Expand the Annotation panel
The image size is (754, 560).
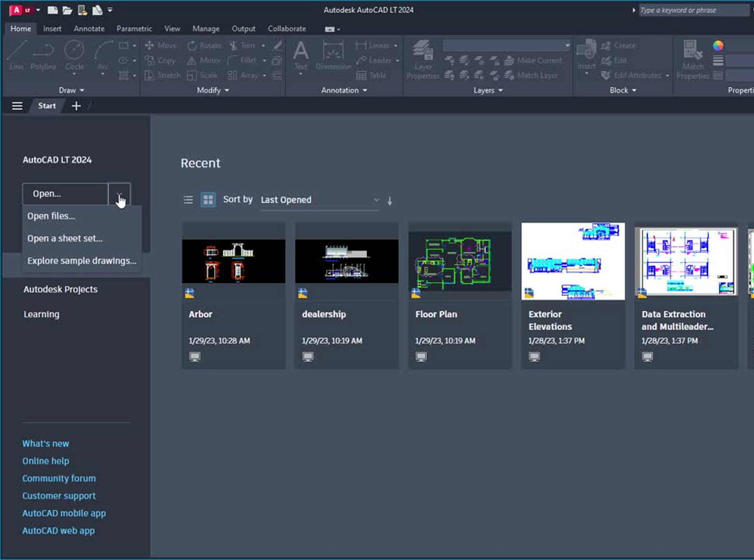point(344,90)
